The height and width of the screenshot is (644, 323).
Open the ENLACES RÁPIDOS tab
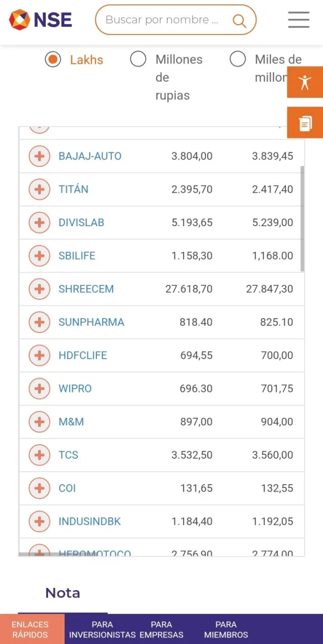coord(30,629)
